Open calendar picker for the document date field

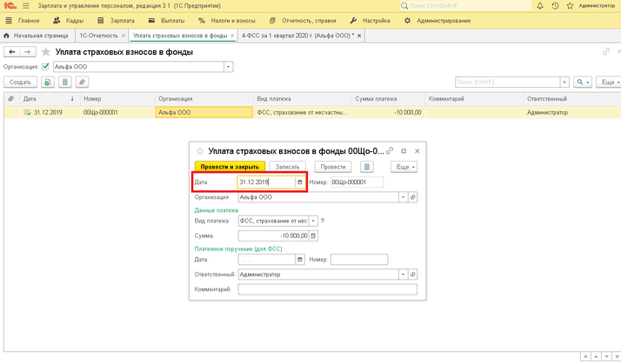coord(300,182)
